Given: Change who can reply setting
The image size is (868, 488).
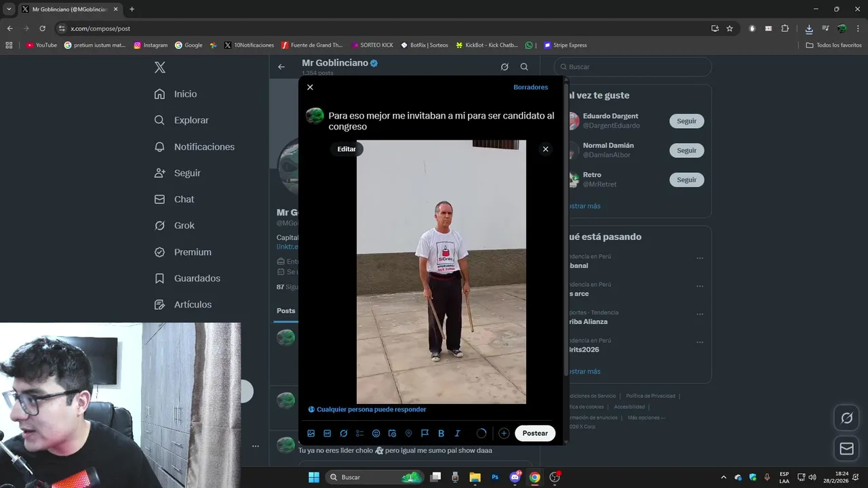Looking at the screenshot, I should point(367,409).
